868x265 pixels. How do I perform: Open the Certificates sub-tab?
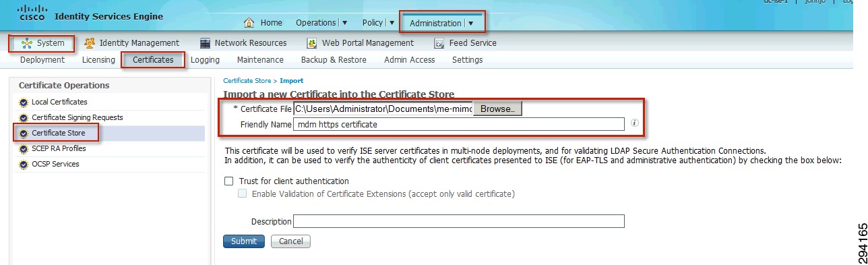[153, 60]
